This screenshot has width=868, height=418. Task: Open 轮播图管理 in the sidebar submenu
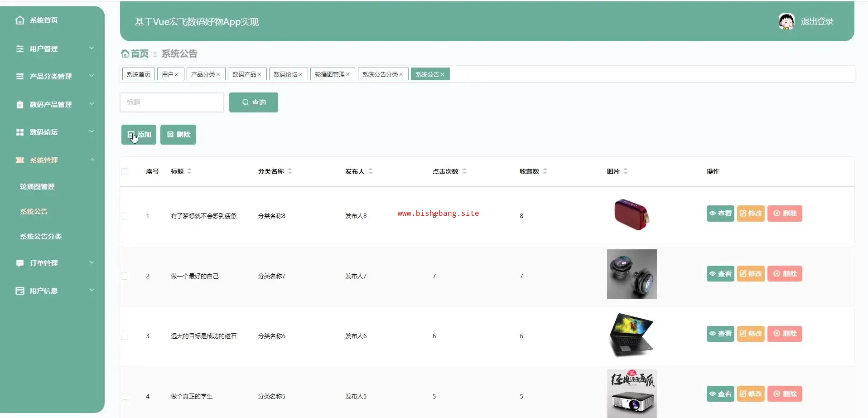(37, 187)
